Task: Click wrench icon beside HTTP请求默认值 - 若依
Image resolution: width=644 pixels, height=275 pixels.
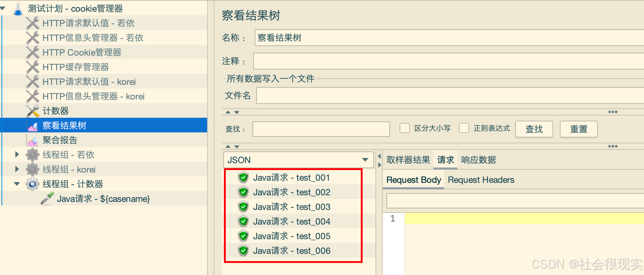Action: [33, 23]
